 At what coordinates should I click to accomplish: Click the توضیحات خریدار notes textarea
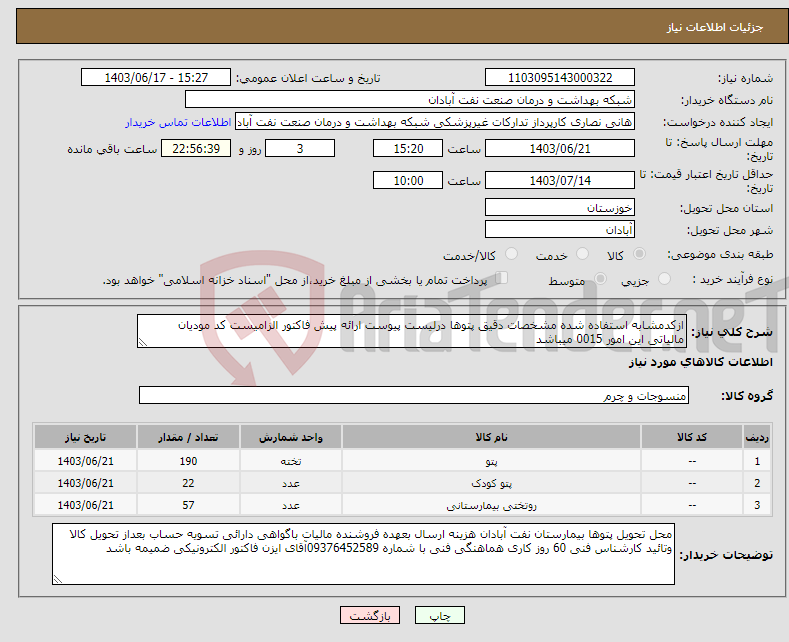click(363, 554)
